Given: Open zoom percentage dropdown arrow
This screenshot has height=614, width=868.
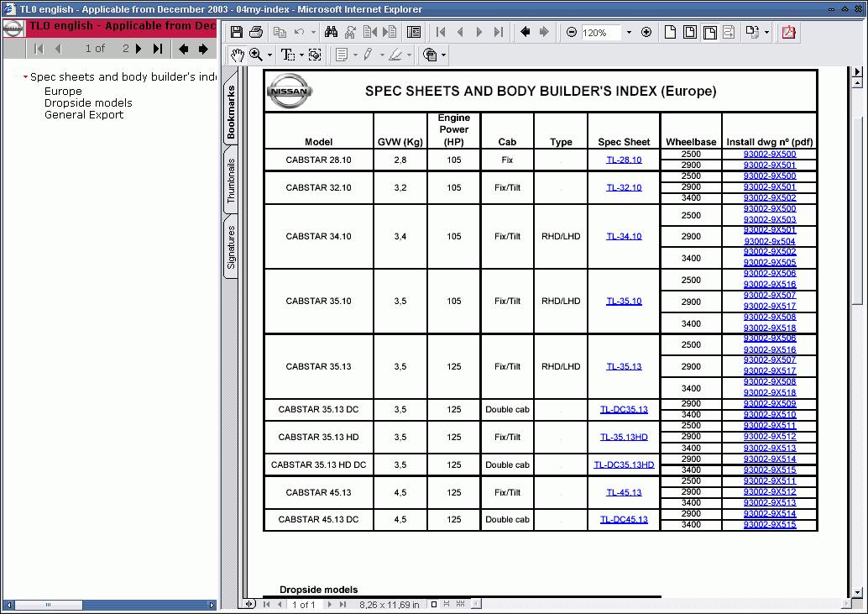Looking at the screenshot, I should point(629,33).
